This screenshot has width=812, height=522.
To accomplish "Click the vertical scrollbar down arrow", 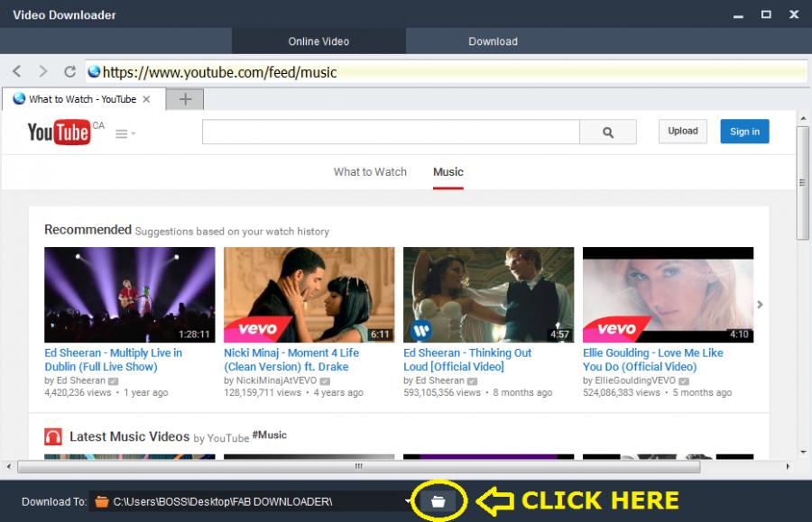I will (803, 453).
